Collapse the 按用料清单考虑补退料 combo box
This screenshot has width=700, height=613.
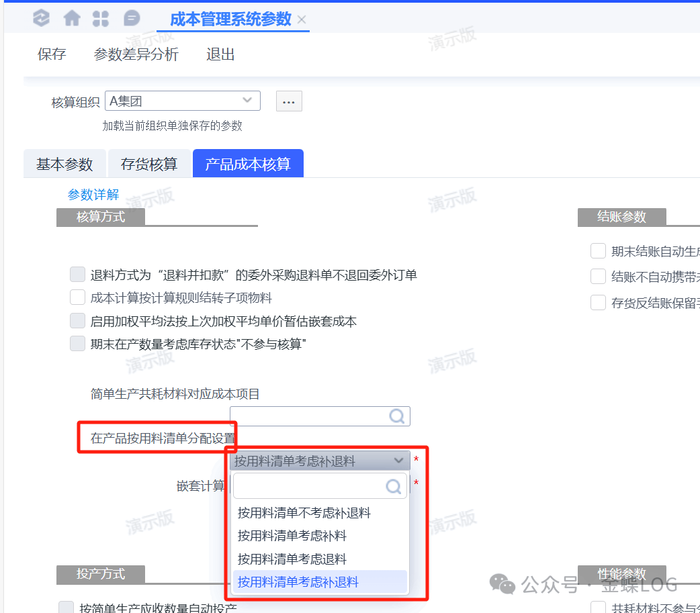398,461
